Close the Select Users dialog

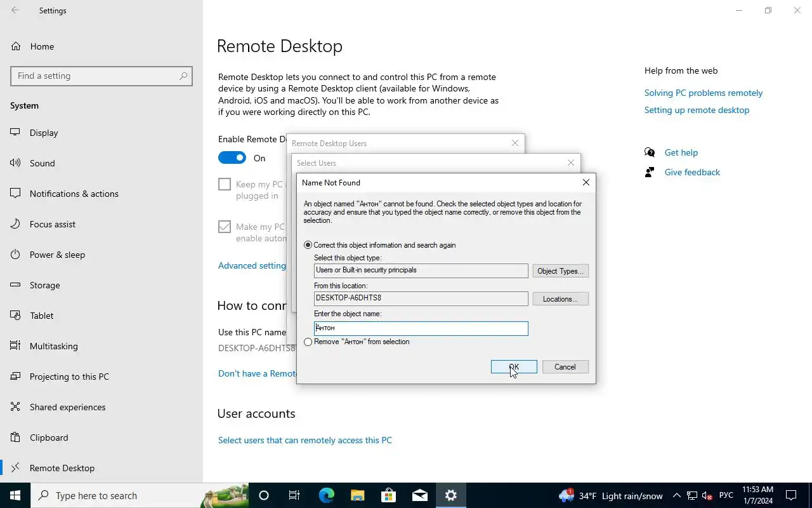coord(571,163)
